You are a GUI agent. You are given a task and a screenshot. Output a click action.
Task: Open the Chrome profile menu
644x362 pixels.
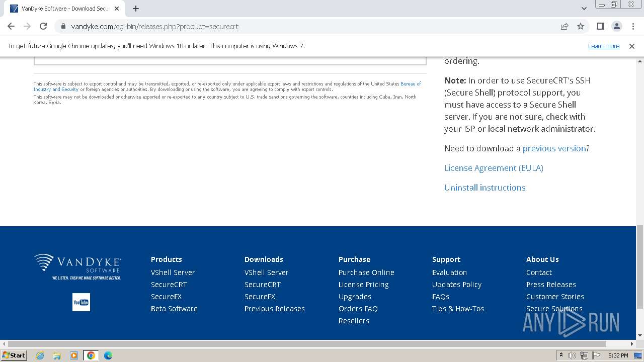pyautogui.click(x=616, y=26)
